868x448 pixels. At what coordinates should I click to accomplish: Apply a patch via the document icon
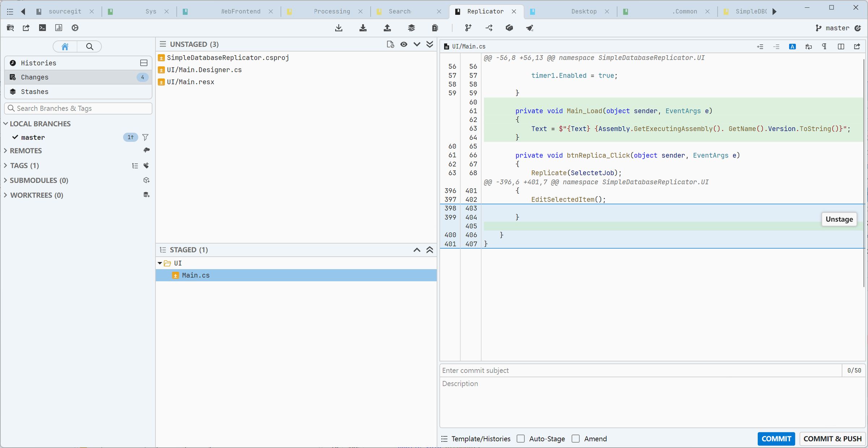click(x=435, y=28)
